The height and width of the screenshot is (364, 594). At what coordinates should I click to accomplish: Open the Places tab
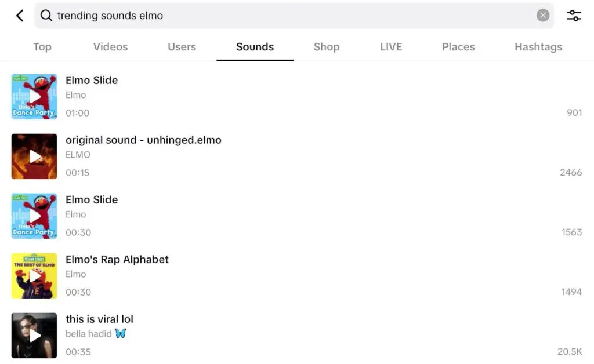[x=458, y=47]
